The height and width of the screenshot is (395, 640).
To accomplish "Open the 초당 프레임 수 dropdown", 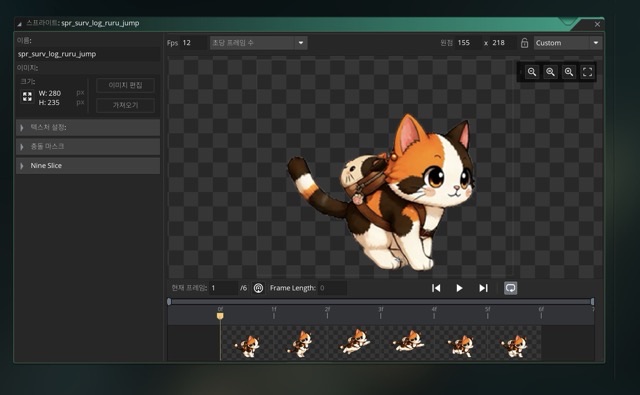I will pos(258,43).
